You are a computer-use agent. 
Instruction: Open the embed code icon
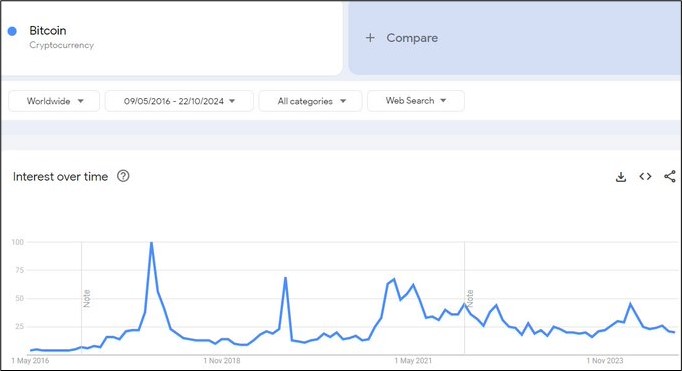point(645,176)
